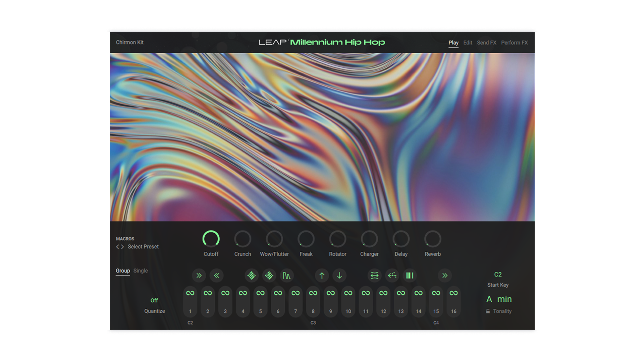Screen dimensions: 644x362
Task: Click the stretch arrows icon above pad 11
Action: pos(374,276)
